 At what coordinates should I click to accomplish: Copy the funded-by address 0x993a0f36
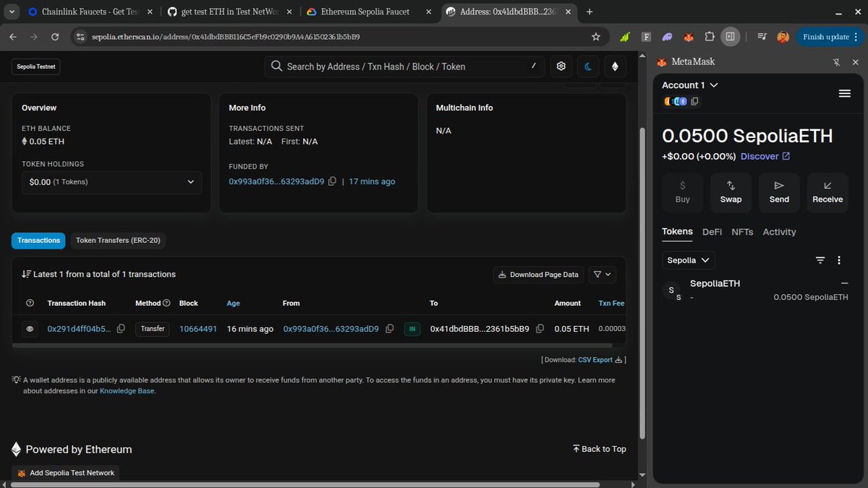[x=332, y=181]
